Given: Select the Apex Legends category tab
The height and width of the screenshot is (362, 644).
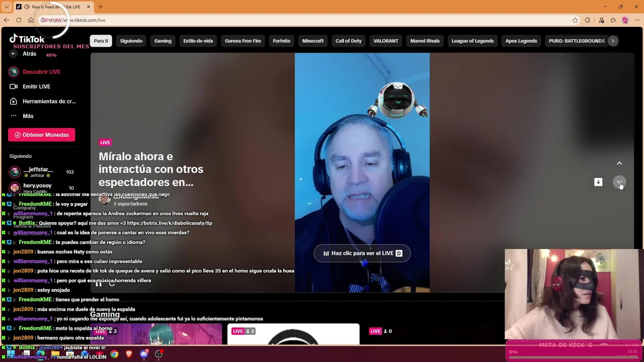Looking at the screenshot, I should click(x=521, y=41).
